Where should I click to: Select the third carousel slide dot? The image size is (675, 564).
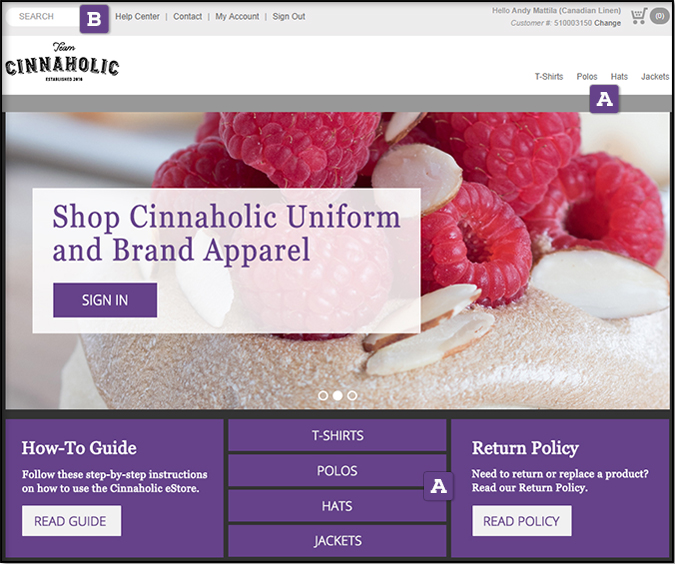(352, 395)
